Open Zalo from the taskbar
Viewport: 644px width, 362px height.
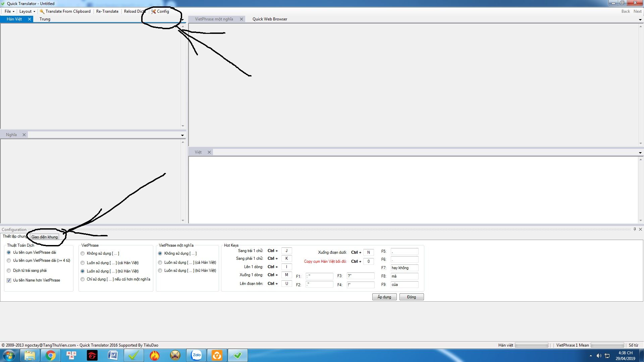point(196,355)
